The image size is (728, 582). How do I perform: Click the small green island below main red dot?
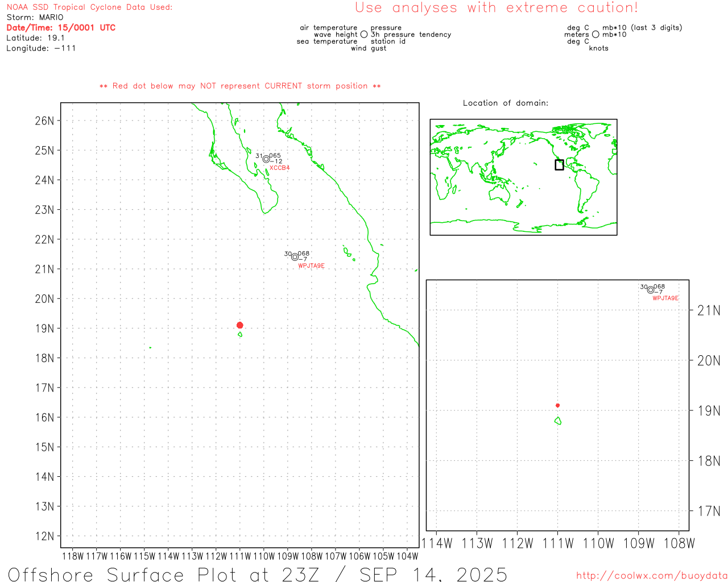240,334
